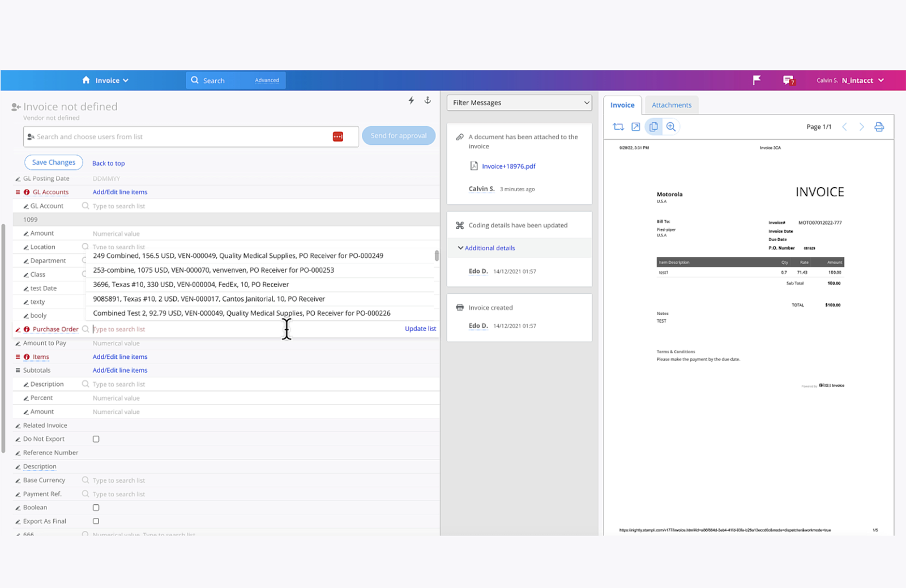Click the Save Changes button
Screen dimensions: 906x588
tap(54, 162)
